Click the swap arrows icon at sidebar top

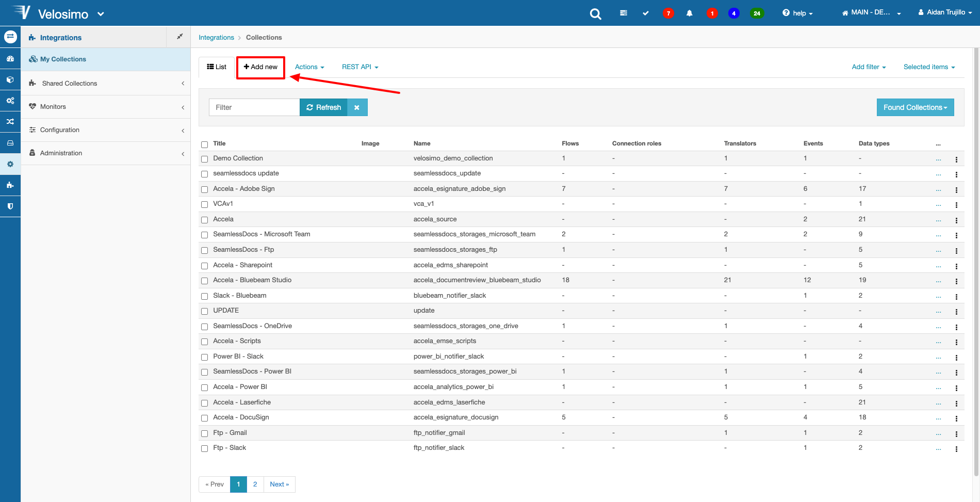[x=10, y=37]
